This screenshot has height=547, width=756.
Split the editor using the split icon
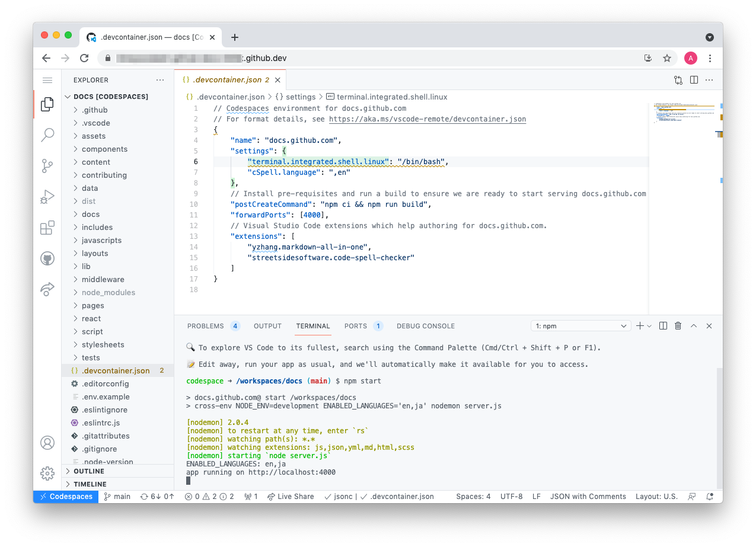(x=694, y=79)
